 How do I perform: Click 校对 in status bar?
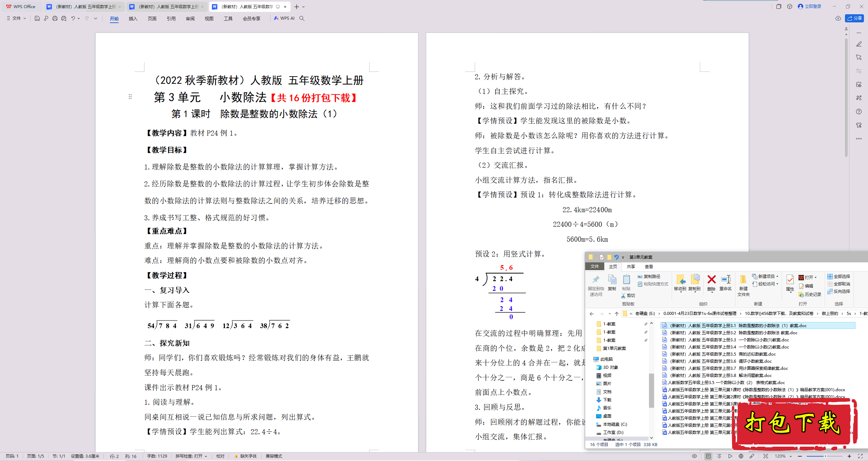point(220,456)
